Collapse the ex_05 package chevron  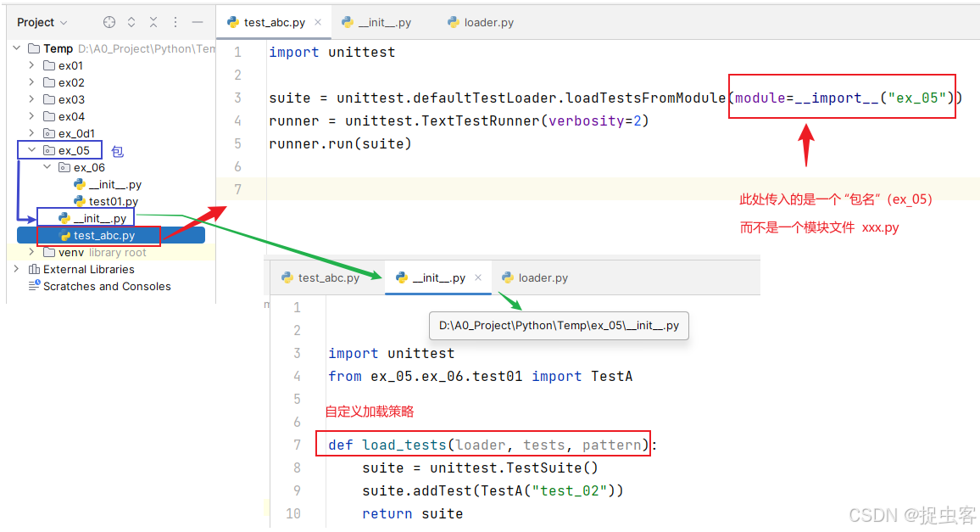point(32,150)
